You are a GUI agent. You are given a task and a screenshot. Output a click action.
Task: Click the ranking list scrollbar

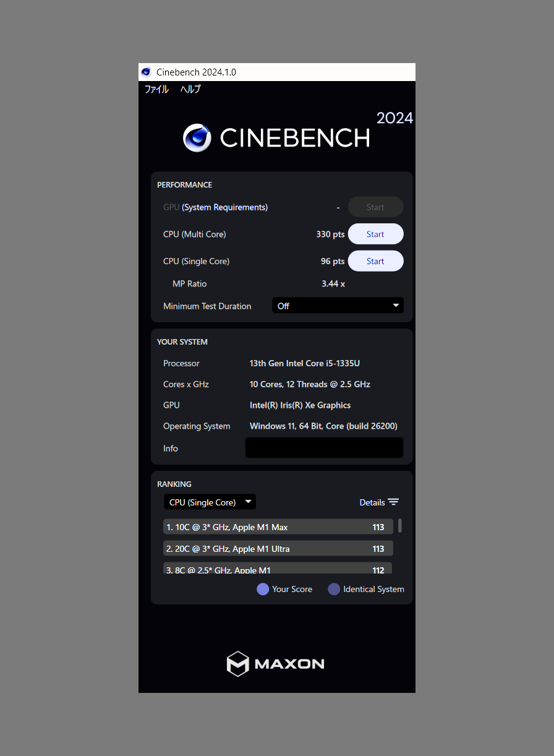(400, 526)
